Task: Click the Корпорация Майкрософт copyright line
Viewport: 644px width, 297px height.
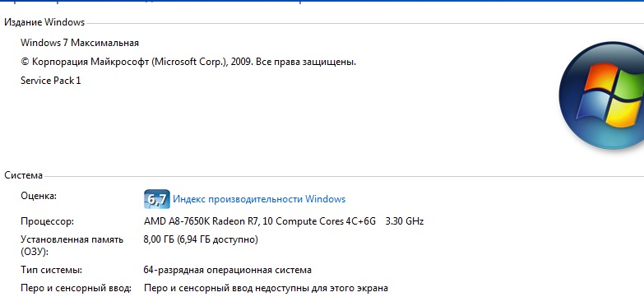Action: click(x=188, y=62)
